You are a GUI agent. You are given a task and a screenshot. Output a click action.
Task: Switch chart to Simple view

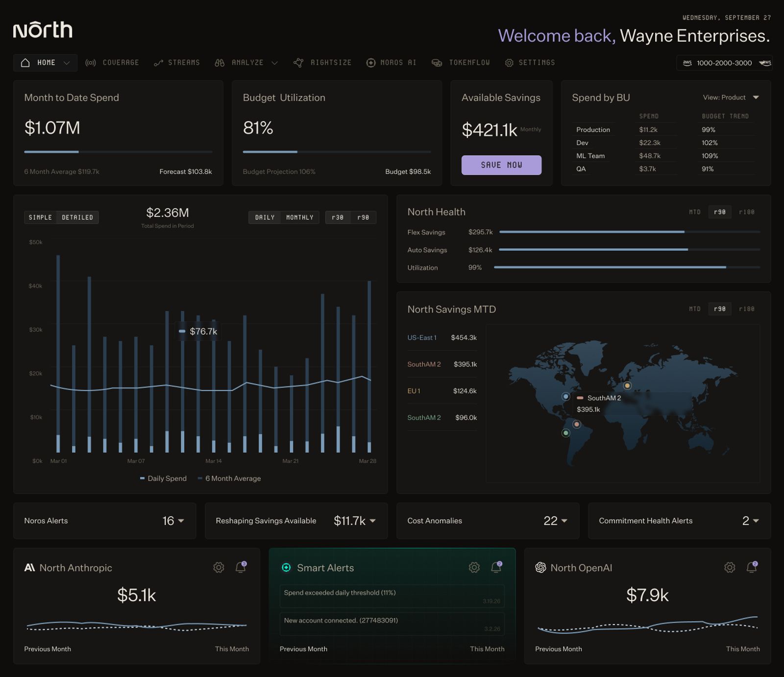point(40,218)
